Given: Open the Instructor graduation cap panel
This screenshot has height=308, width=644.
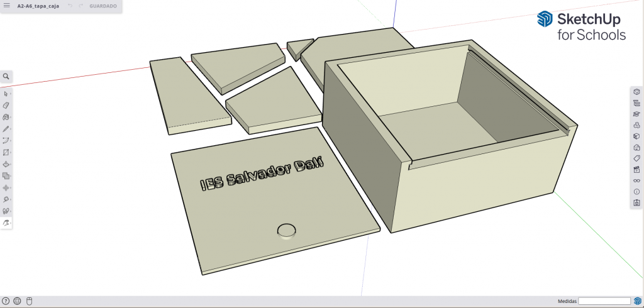Looking at the screenshot, I should click(636, 114).
